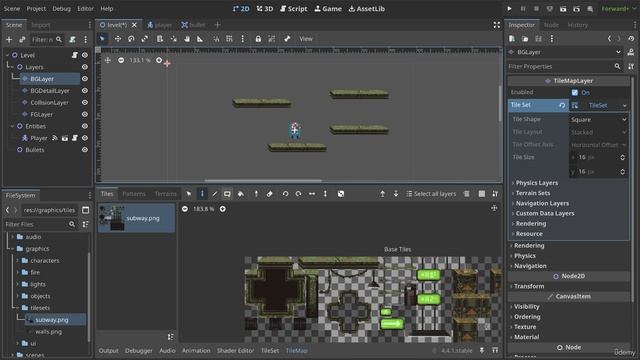This screenshot has height=360, width=640.
Task: Open Inspector object history icon
Action: (631, 39)
